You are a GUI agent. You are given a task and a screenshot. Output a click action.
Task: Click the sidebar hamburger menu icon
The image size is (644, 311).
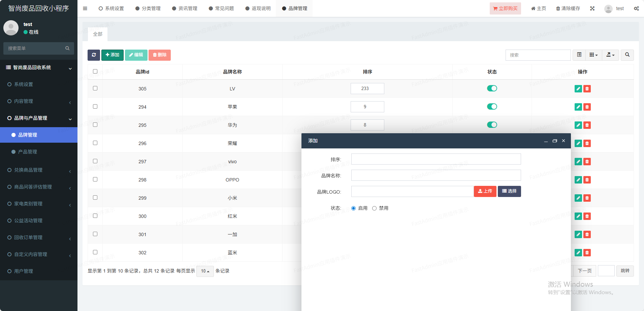[85, 8]
